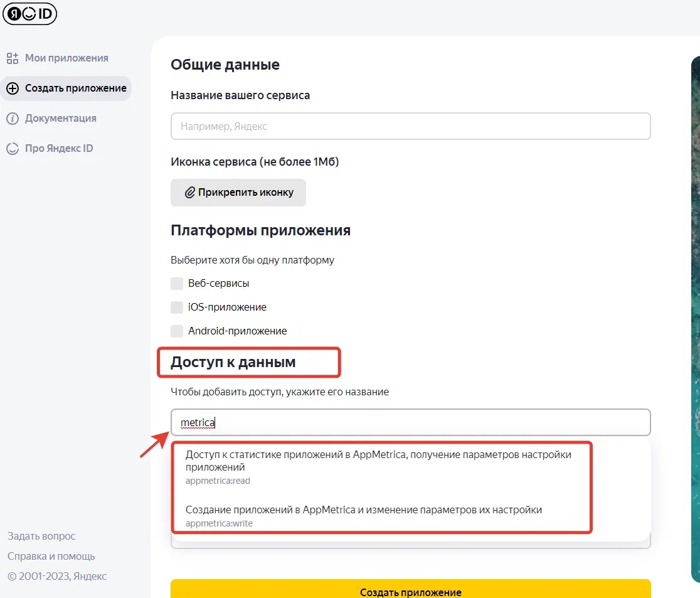Focus the service name input field

410,126
